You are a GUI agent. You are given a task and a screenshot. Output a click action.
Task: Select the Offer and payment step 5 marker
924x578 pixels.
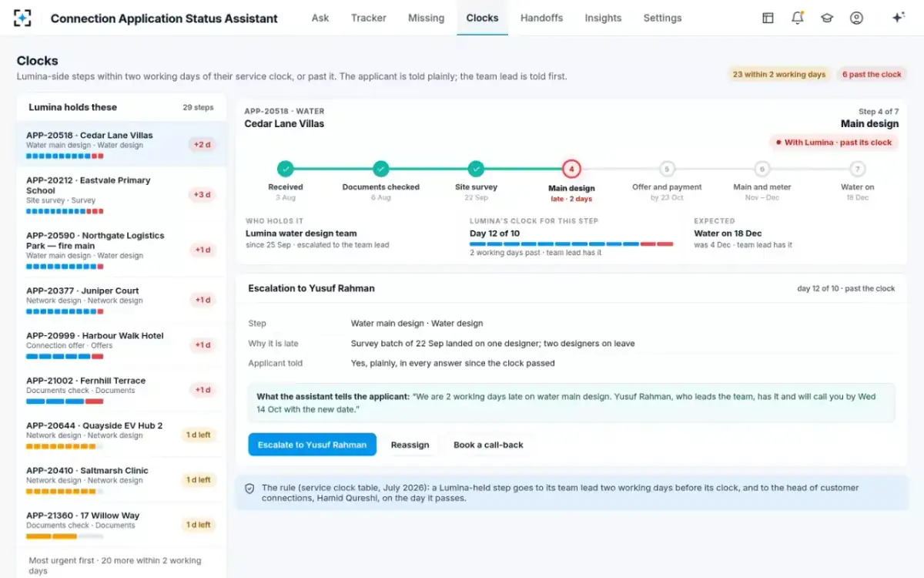[x=667, y=169]
